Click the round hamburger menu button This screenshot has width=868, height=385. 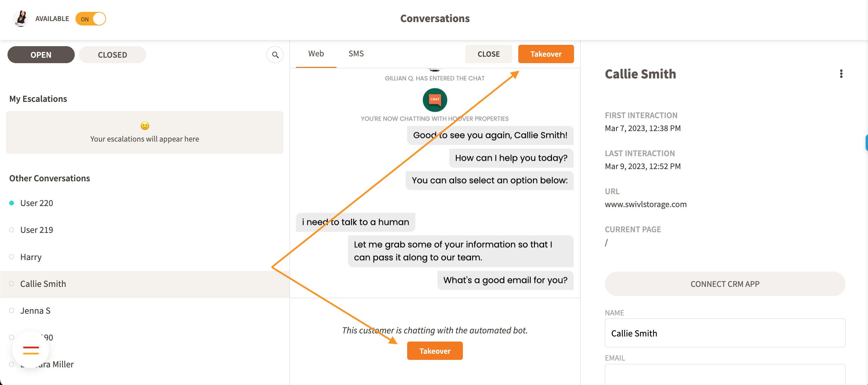31,350
